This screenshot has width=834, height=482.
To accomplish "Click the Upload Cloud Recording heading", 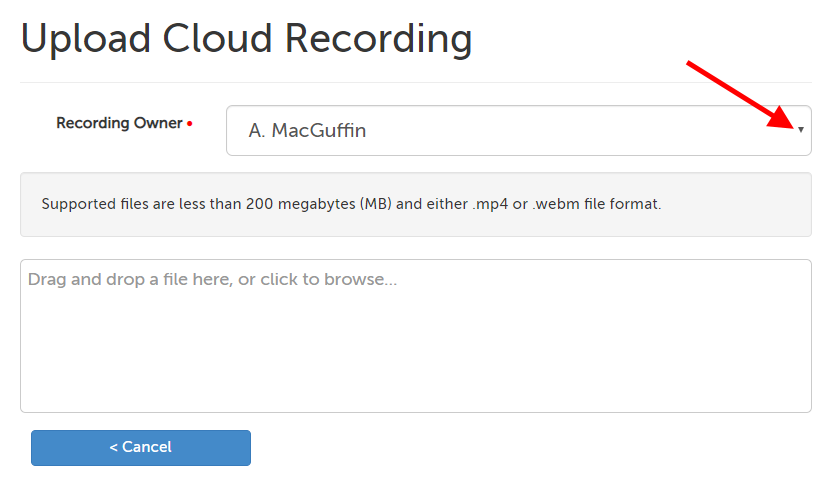I will (x=246, y=39).
